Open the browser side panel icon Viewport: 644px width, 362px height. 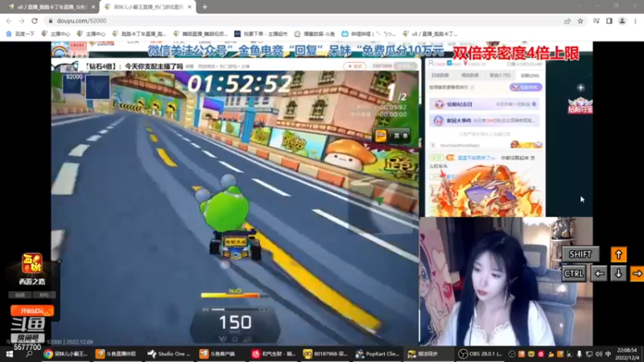609,21
